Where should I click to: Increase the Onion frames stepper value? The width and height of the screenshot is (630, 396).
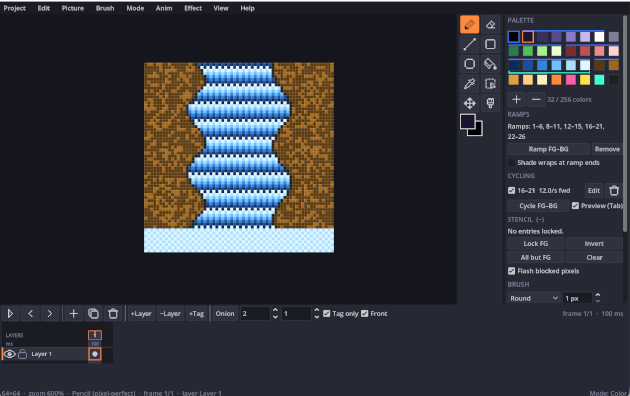275,310
